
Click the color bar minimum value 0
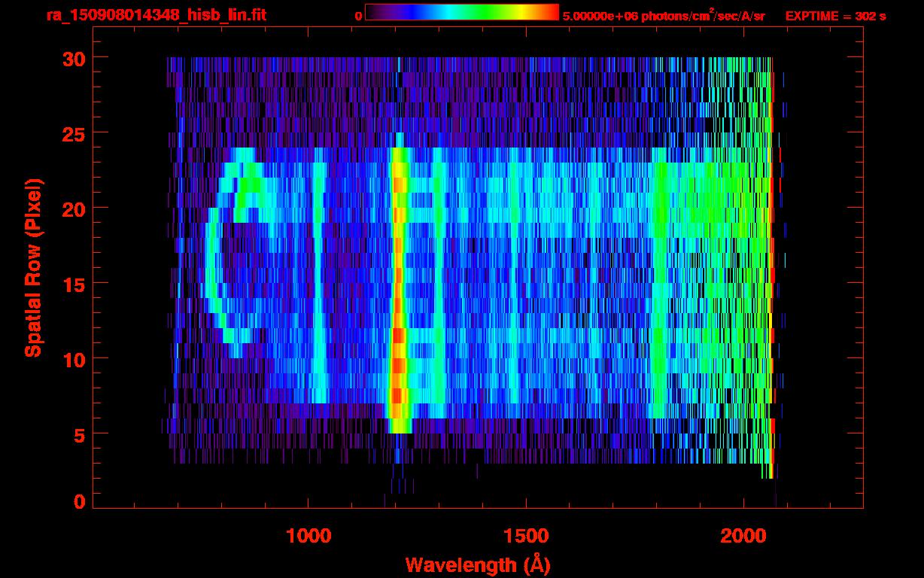click(x=358, y=16)
